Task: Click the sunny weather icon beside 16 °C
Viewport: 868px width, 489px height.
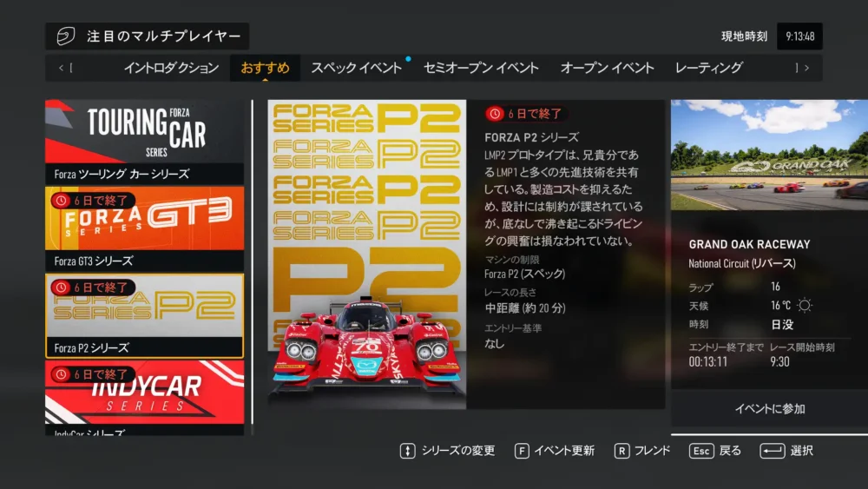Action: (x=805, y=305)
